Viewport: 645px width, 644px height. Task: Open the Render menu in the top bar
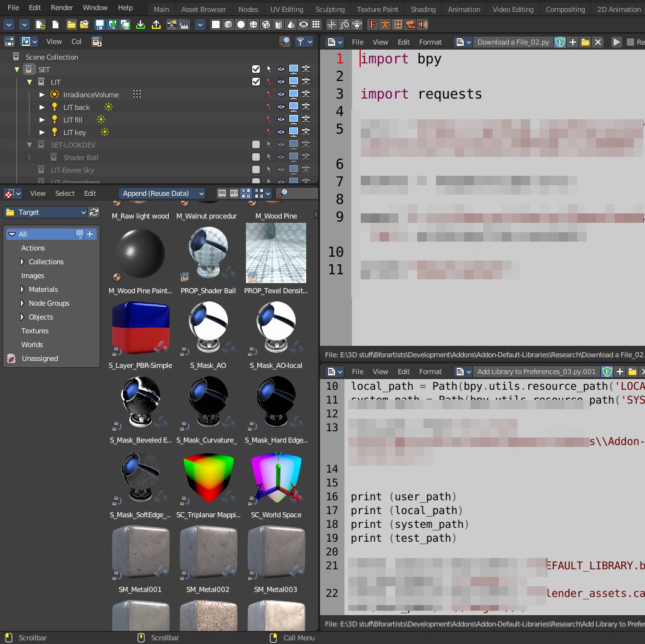pyautogui.click(x=61, y=8)
